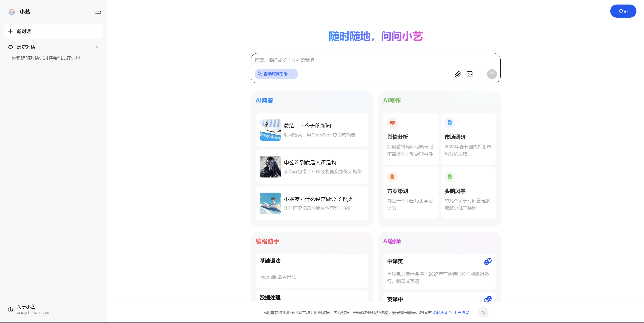The width and height of the screenshot is (644, 323).
Task: Click 如何看待马斯克曝光比尔盖茨 description
Action: (x=410, y=150)
